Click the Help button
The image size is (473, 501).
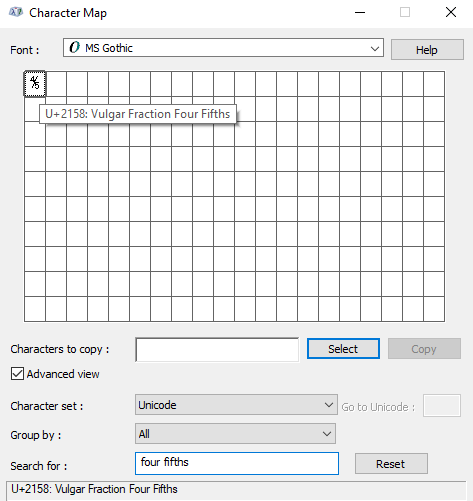tap(427, 50)
